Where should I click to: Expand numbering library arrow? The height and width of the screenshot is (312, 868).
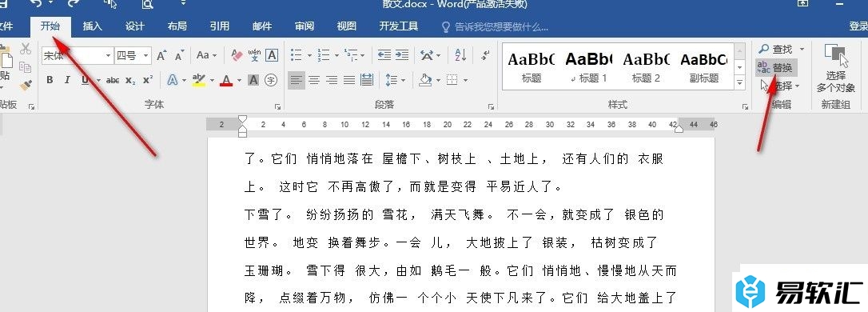336,55
